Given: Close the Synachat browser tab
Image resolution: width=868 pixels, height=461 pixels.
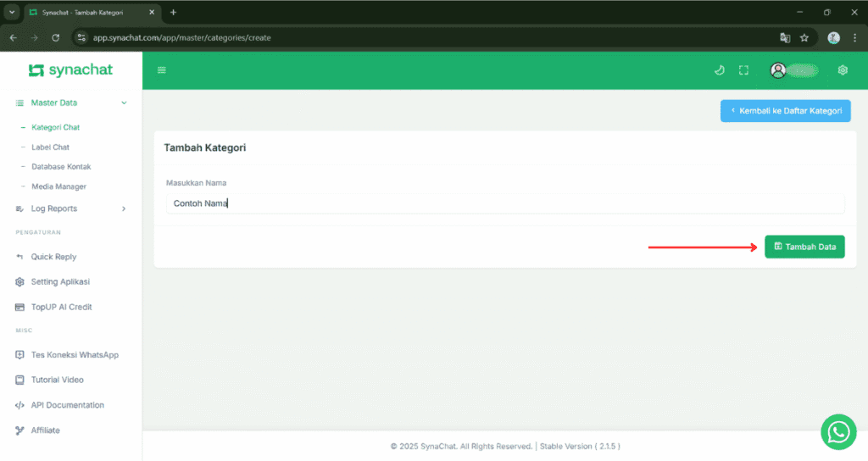Looking at the screenshot, I should 152,12.
